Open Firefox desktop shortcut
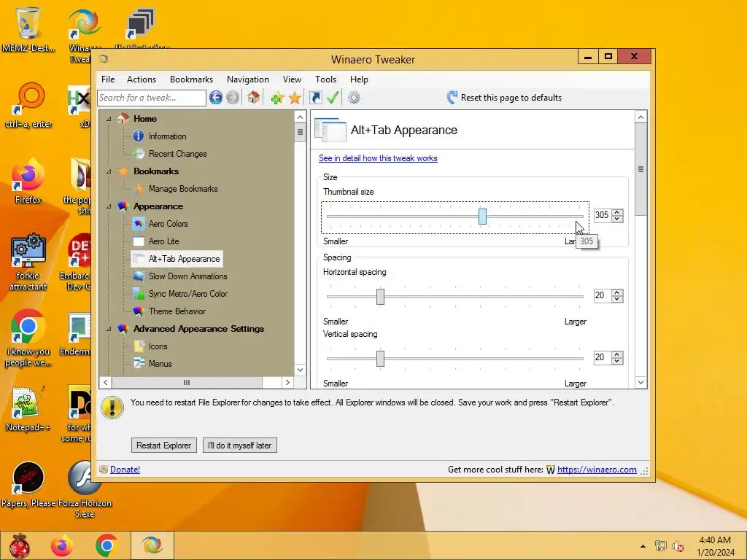747x560 pixels. click(x=28, y=181)
